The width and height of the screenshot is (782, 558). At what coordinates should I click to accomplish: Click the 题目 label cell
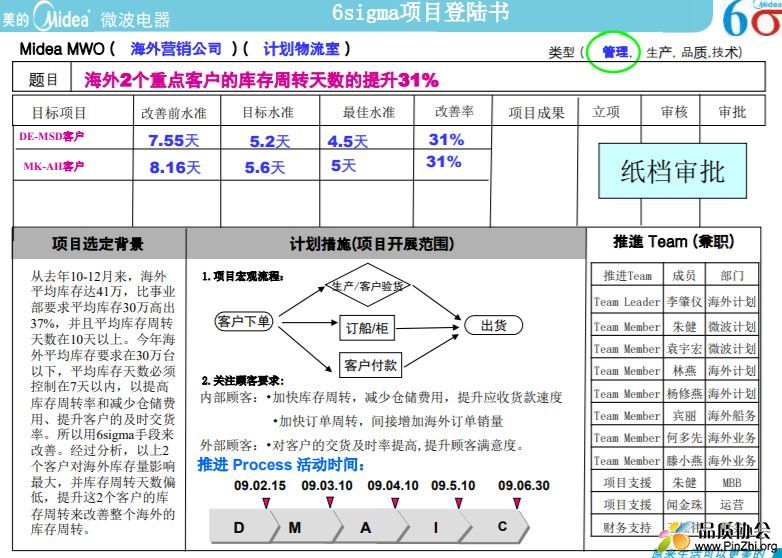click(43, 79)
